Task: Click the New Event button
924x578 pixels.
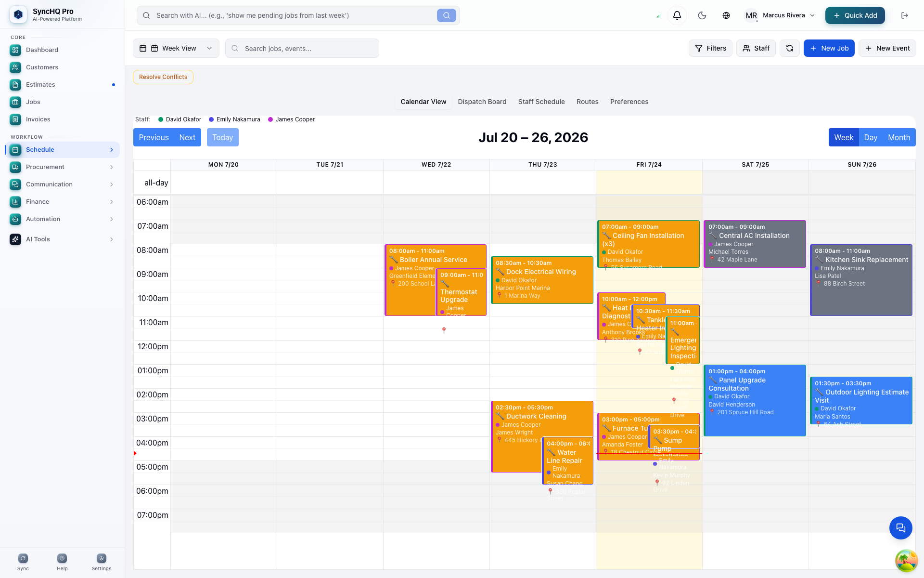Action: (x=887, y=48)
